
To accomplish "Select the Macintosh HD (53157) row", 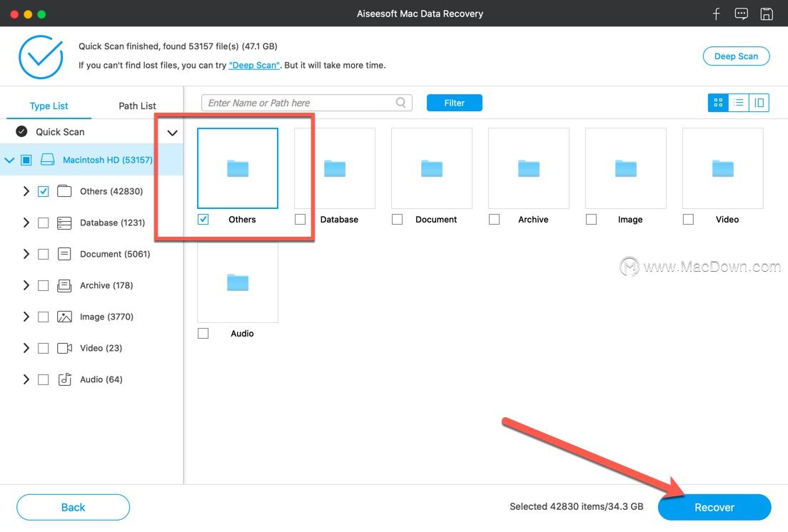I will coord(91,160).
